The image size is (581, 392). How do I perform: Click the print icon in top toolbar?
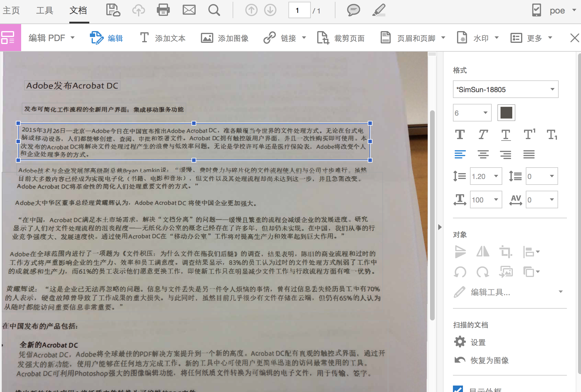163,10
